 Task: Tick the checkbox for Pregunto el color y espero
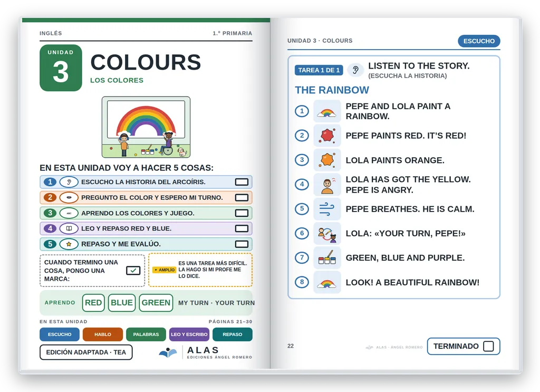coord(242,197)
